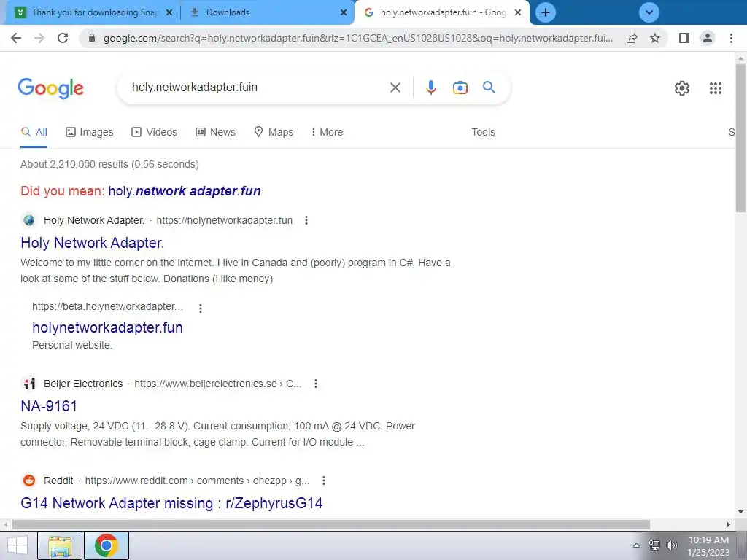747x560 pixels.
Task: Show hidden system tray icons
Action: click(636, 545)
